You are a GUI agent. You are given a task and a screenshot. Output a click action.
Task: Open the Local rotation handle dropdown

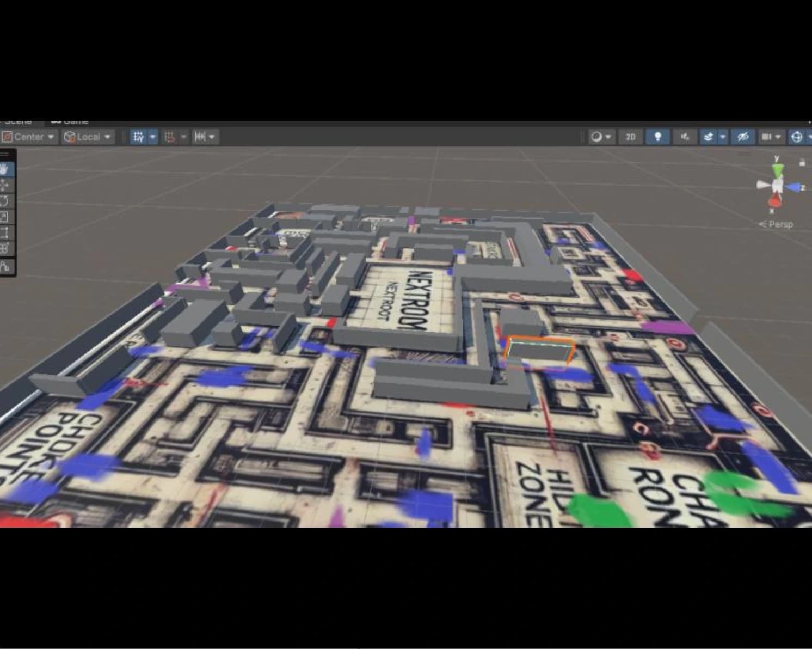(87, 137)
